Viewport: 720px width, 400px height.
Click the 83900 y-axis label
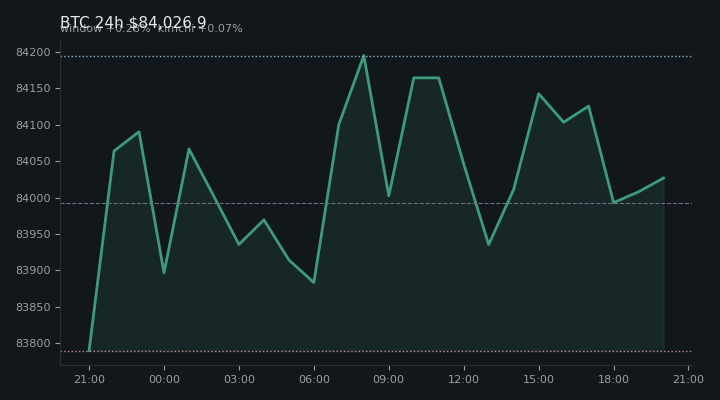click(x=33, y=270)
